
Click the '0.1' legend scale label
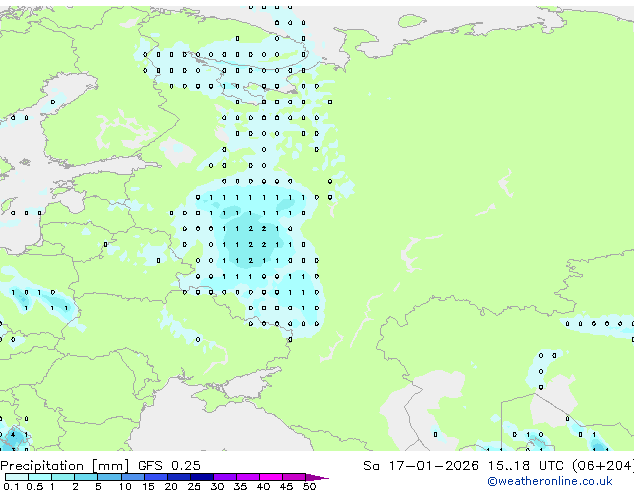pyautogui.click(x=11, y=486)
